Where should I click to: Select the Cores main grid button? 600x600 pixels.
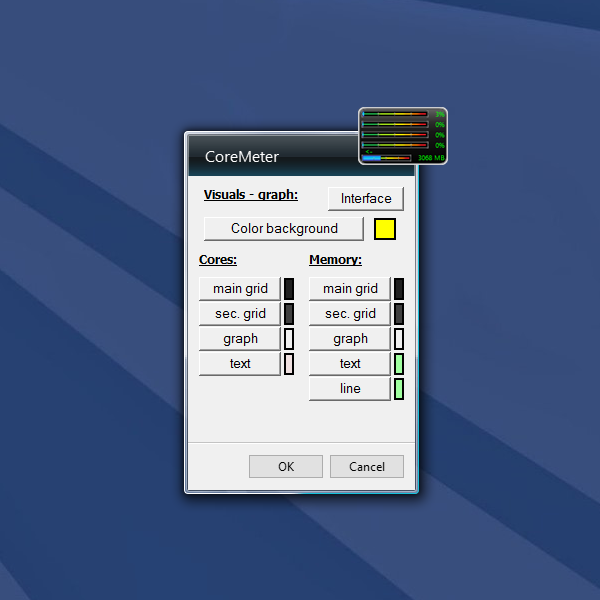[x=240, y=289]
